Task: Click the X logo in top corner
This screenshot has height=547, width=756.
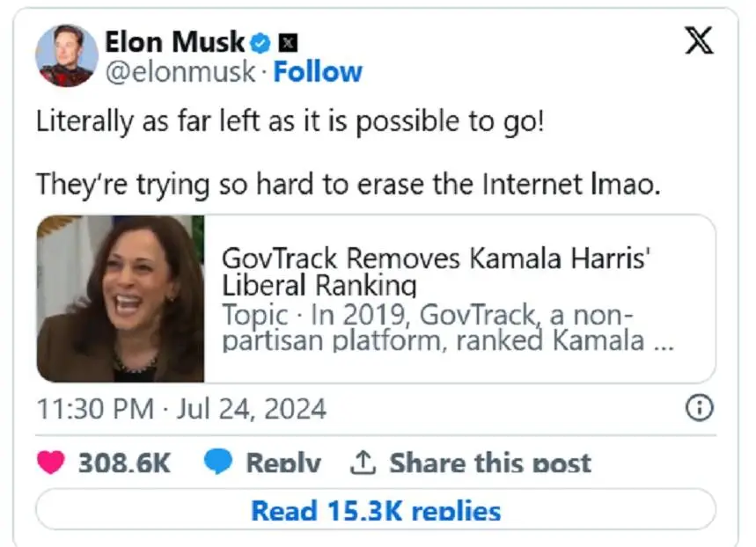Action: 700,40
